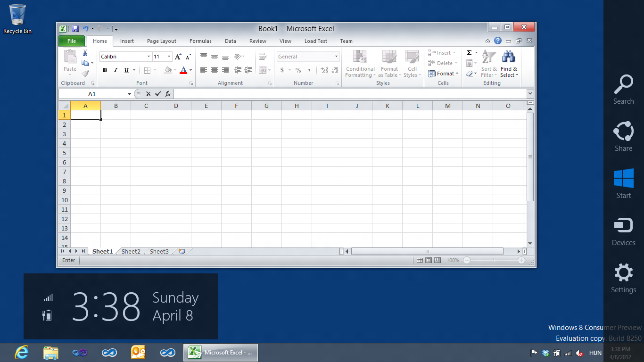Image resolution: width=644 pixels, height=362 pixels.
Task: Apply Percent Style format
Action: coord(298,70)
